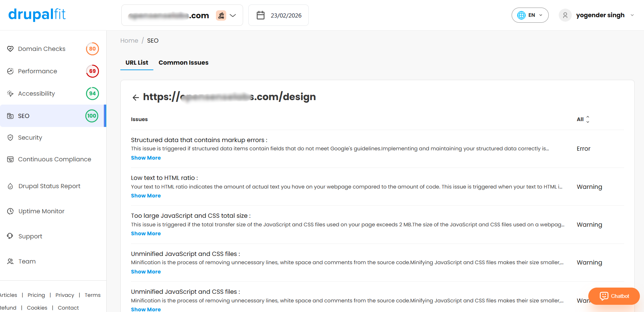Image resolution: width=644 pixels, height=312 pixels.
Task: Open Uptime Monitor in the sidebar
Action: (42, 211)
